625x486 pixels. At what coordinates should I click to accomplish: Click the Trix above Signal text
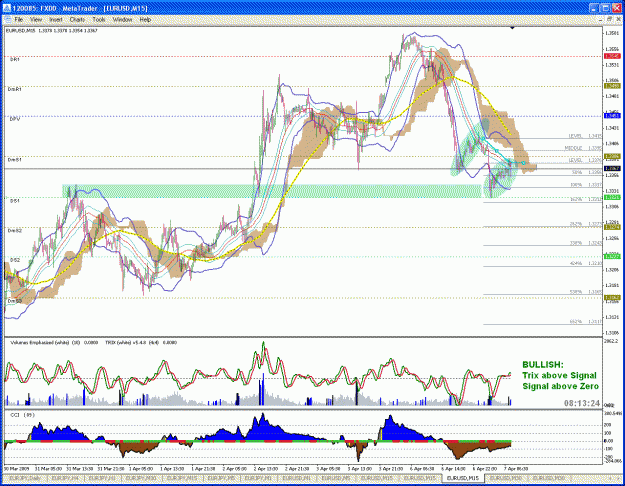[x=559, y=376]
